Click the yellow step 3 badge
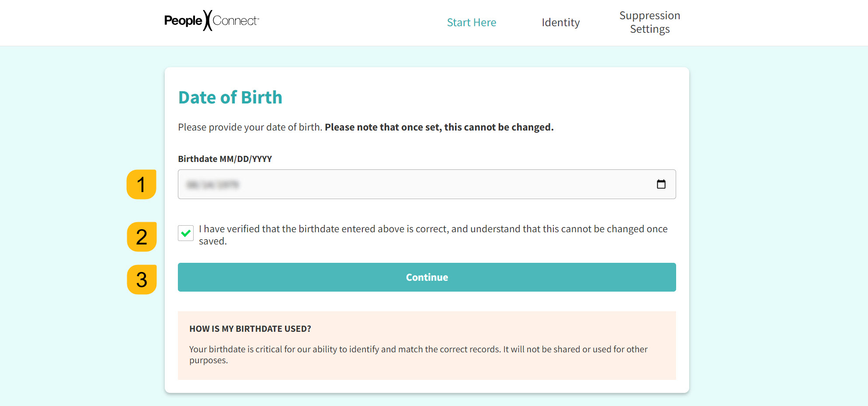This screenshot has height=406, width=868. point(142,279)
